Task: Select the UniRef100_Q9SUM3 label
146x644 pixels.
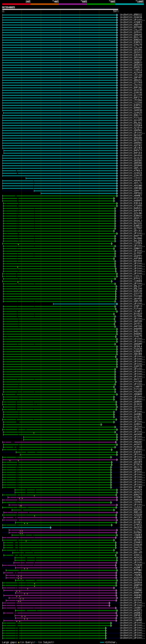Action: pyautogui.click(x=131, y=50)
